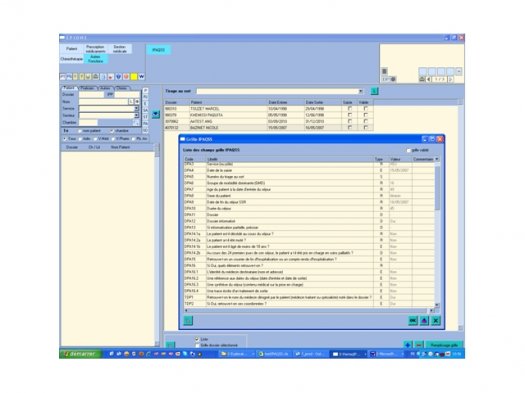This screenshot has height=393, width=525.
Task: Click the blue down-arrow transfer button
Action: (x=156, y=114)
